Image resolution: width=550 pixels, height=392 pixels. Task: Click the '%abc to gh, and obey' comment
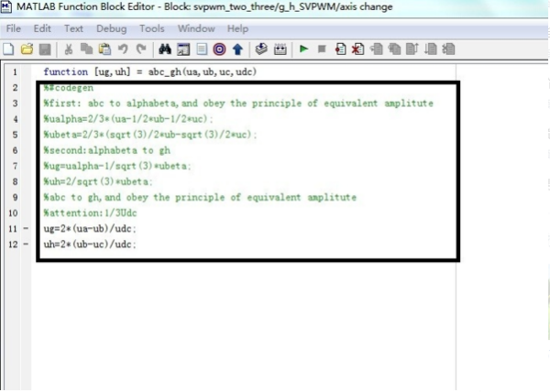click(200, 197)
